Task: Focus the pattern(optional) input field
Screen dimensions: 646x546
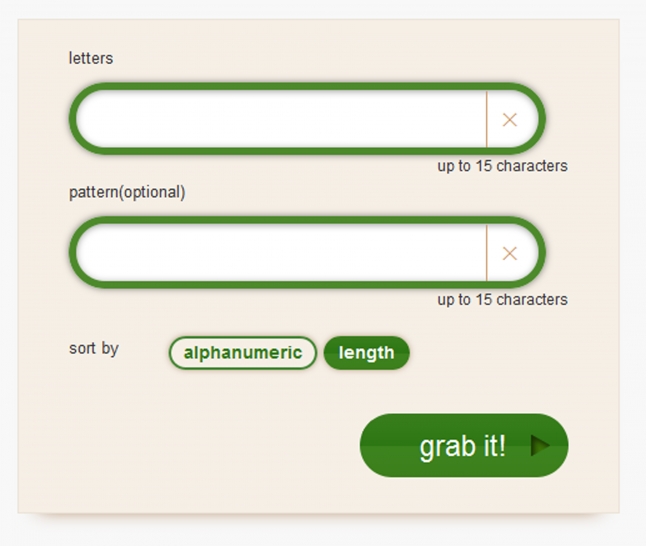Action: 280,254
